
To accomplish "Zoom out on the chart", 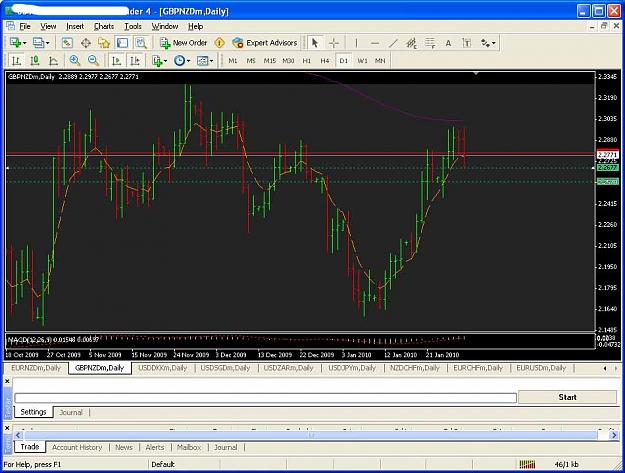I will [93, 61].
